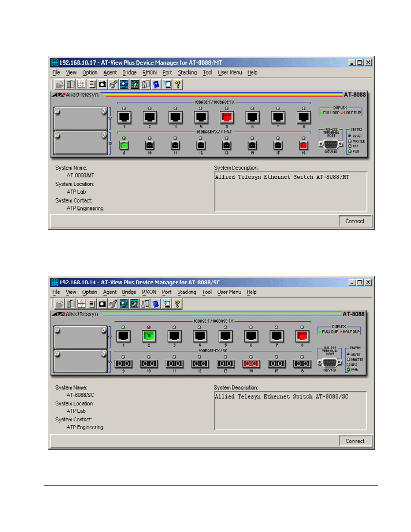Viewport: 411px width, 532px height.
Task: Select green port 9 on AT-8088/MT switch
Action: click(124, 145)
